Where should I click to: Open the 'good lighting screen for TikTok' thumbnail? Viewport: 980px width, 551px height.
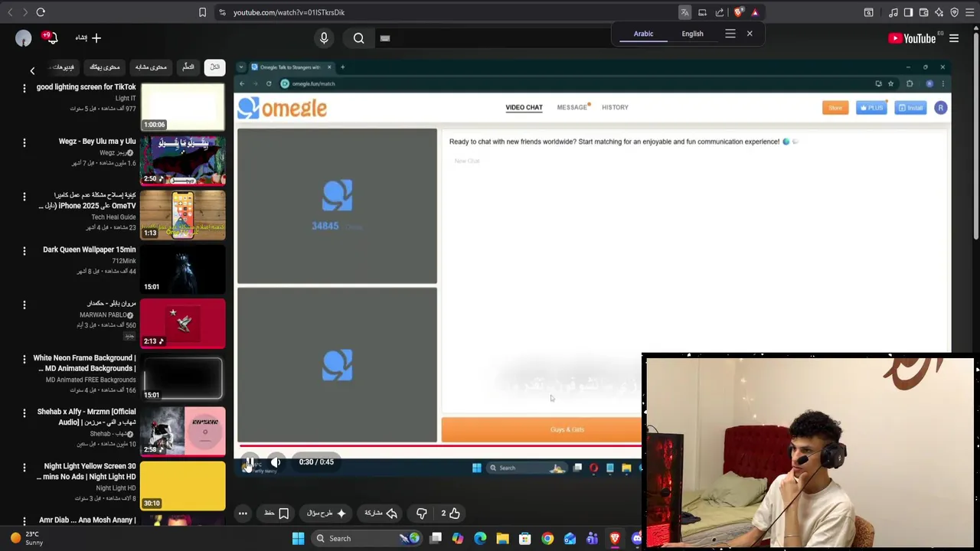[183, 106]
